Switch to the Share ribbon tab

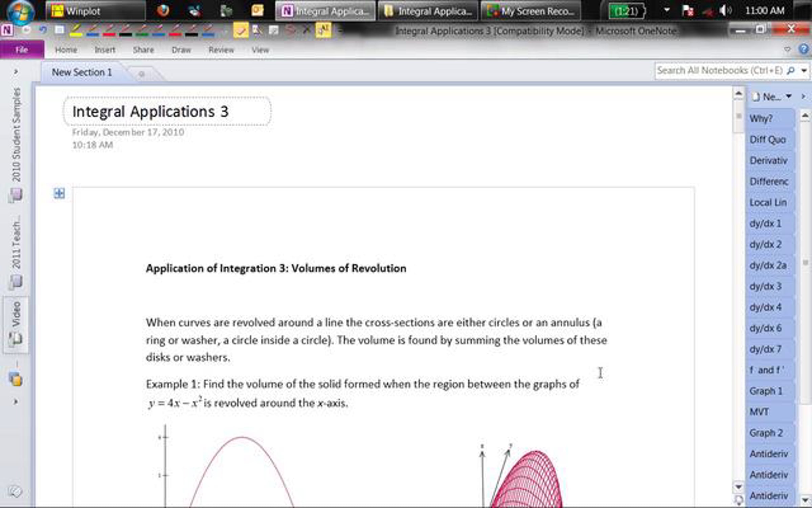[x=143, y=50]
